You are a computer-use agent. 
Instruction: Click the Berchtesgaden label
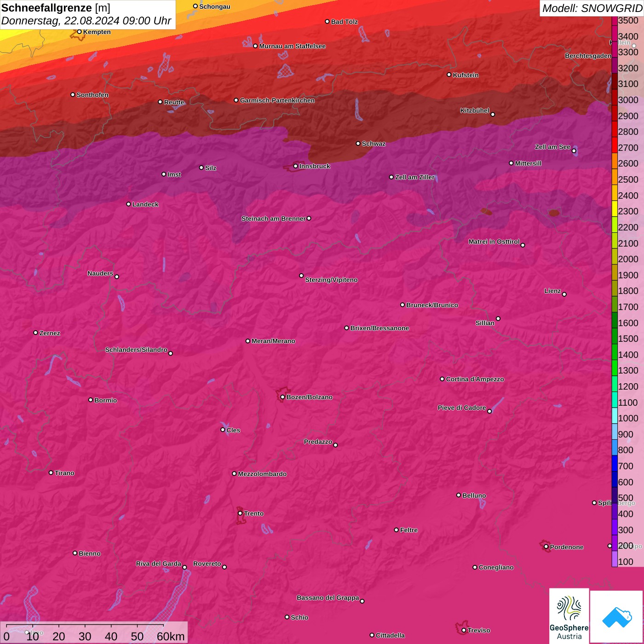coord(588,56)
